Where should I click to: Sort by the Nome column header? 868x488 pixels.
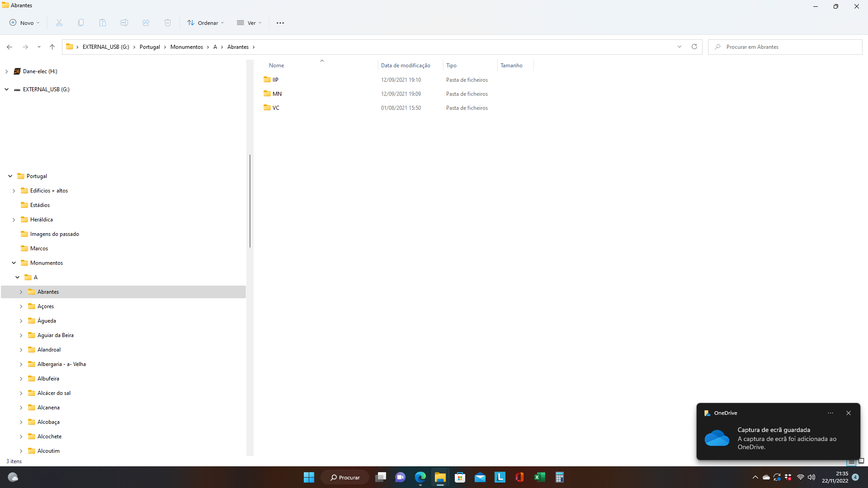277,66
